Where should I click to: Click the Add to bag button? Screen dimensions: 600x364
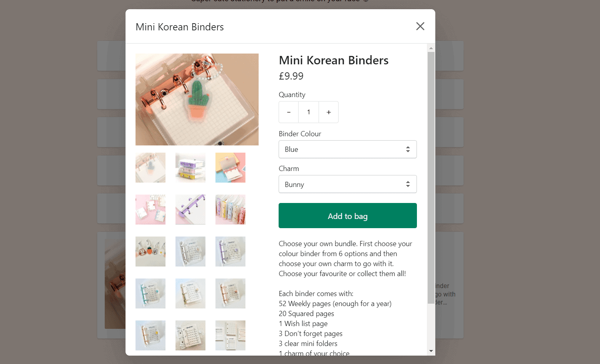[347, 215]
